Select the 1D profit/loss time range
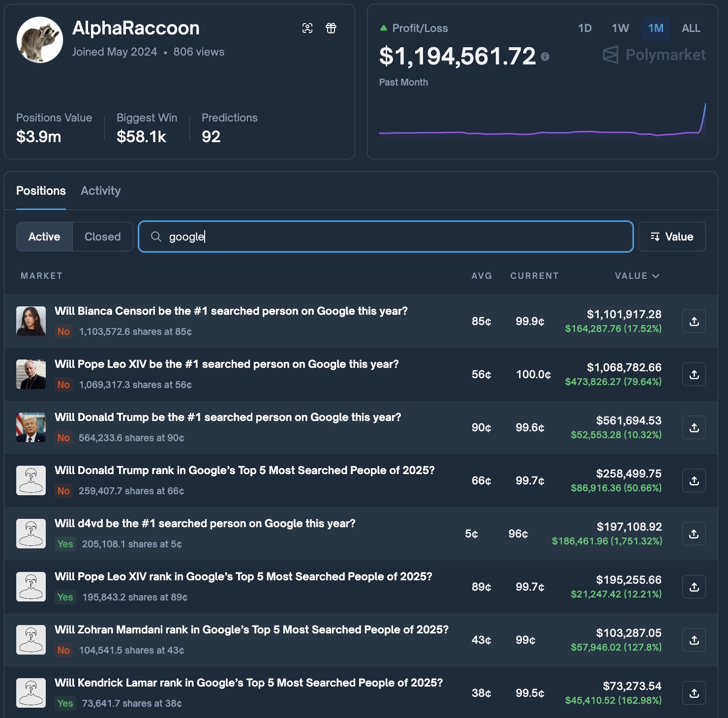728x718 pixels. tap(585, 28)
